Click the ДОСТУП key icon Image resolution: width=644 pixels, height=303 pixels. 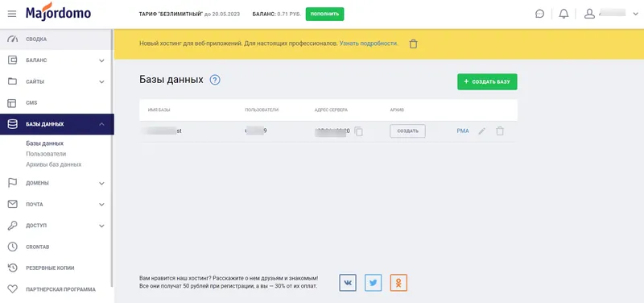(x=13, y=226)
